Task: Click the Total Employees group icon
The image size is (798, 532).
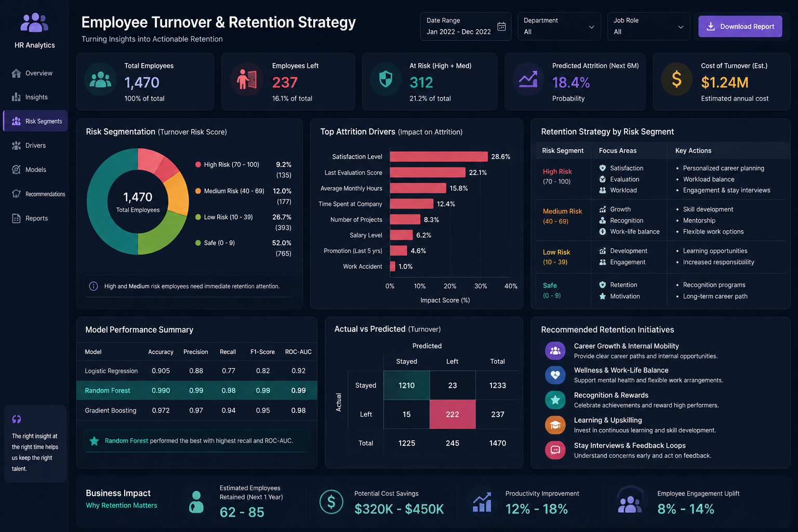Action: click(100, 79)
